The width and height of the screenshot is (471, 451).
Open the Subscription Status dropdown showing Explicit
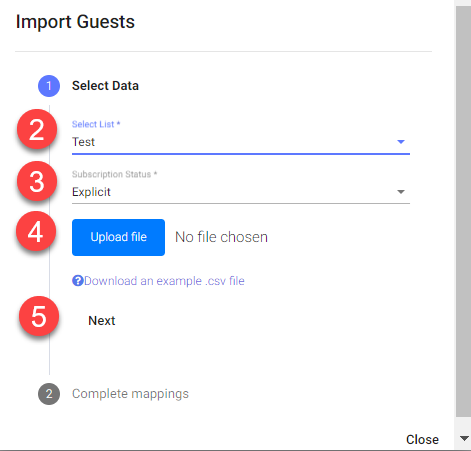click(241, 192)
